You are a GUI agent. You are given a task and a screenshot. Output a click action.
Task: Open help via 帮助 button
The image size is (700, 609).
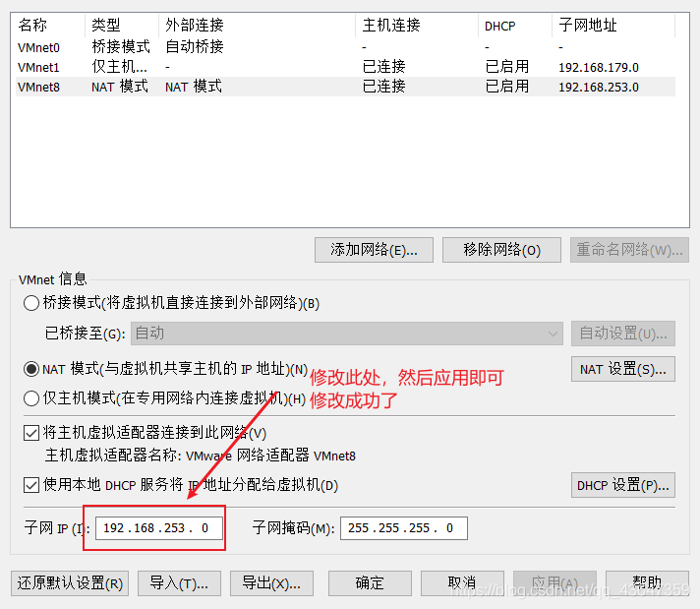[647, 583]
